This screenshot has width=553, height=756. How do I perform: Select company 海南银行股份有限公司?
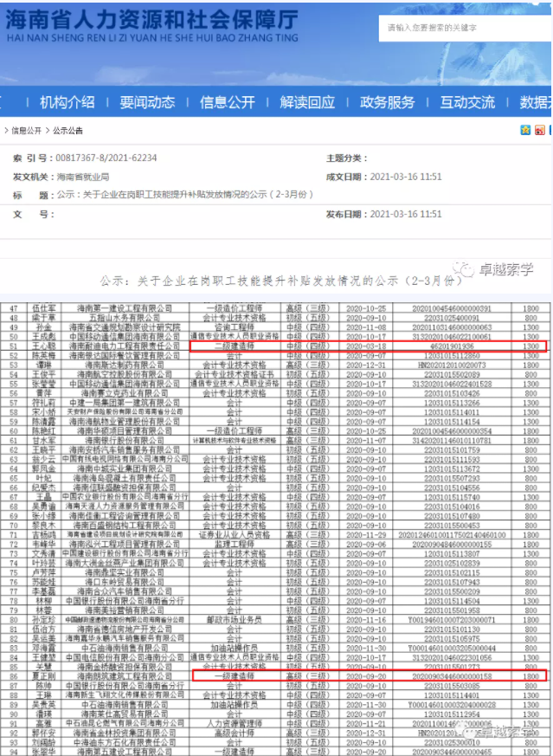pos(125,440)
